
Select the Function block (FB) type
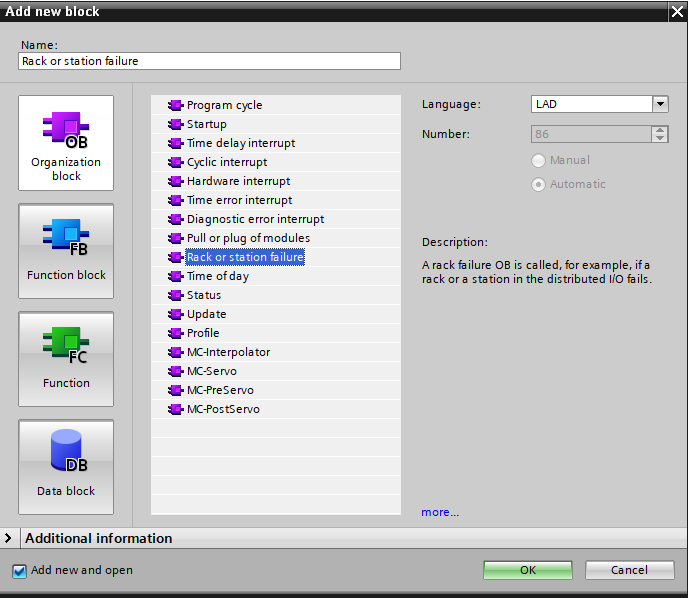pos(66,251)
